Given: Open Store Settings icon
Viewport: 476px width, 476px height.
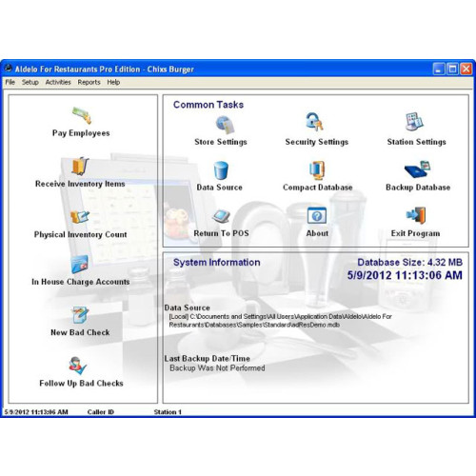Looking at the screenshot, I should point(225,125).
